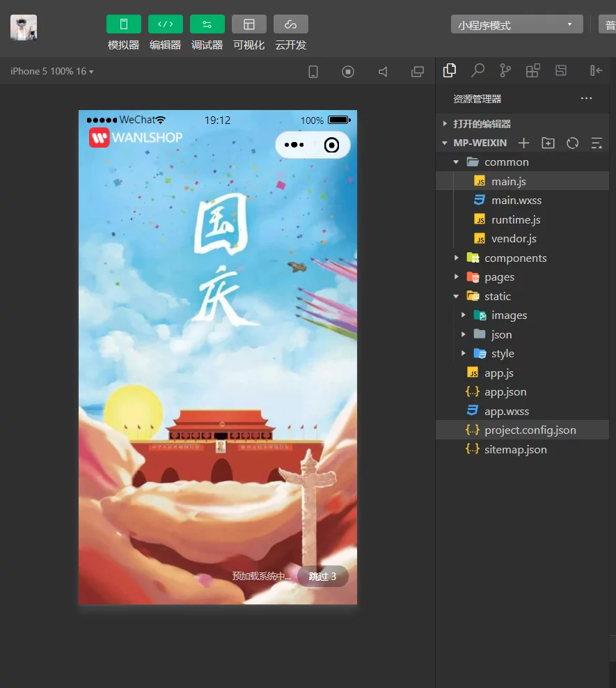Screen dimensions: 616x688
Task: Collapse the static folder
Action: pyautogui.click(x=523, y=296)
